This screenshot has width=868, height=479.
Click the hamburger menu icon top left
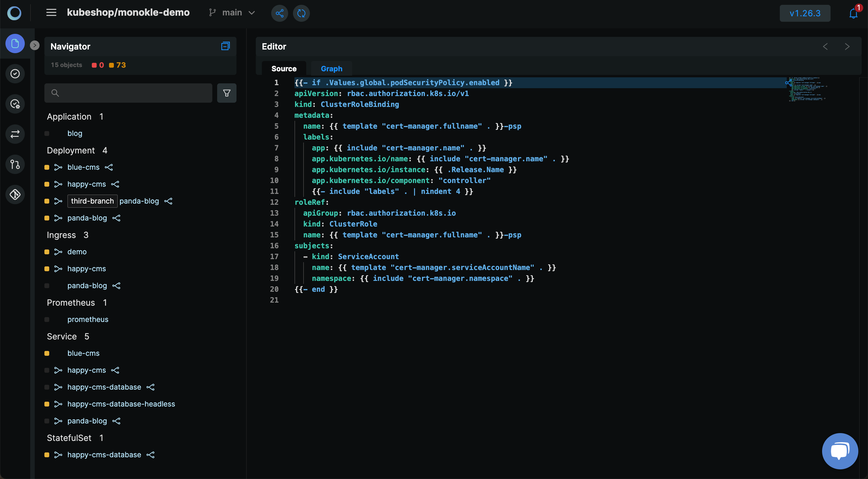[x=51, y=13]
